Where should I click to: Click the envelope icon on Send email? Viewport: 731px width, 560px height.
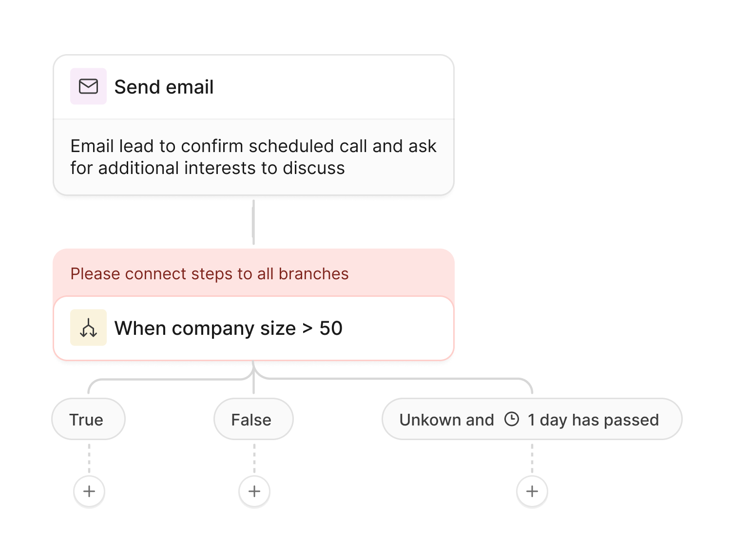point(88,86)
